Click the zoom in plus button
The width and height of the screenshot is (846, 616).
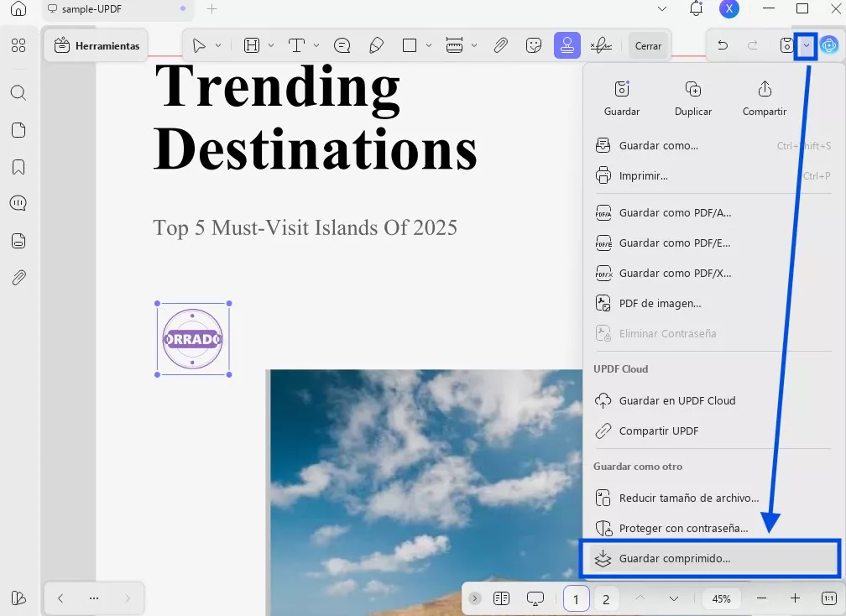[795, 598]
